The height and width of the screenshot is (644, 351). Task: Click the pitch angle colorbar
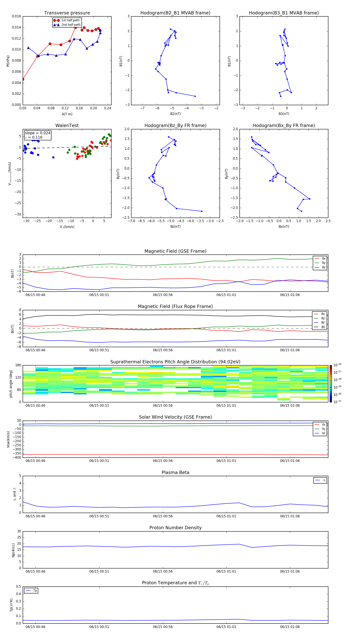(x=331, y=384)
